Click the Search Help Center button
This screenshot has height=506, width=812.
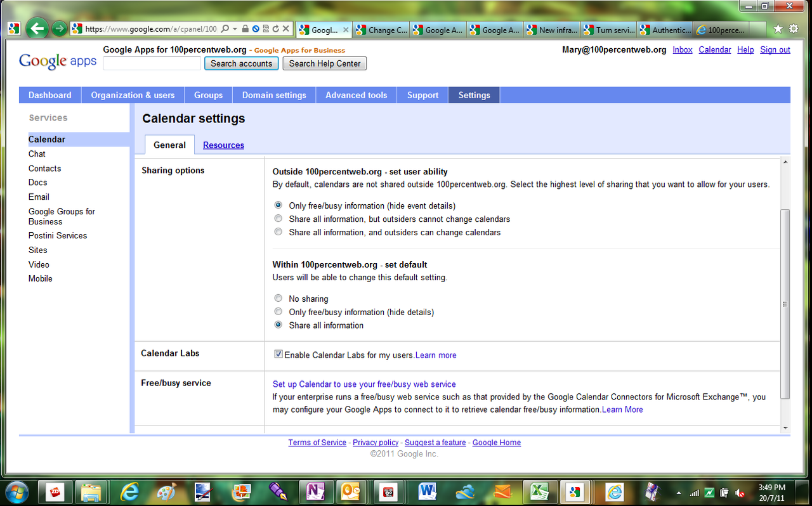coord(325,63)
